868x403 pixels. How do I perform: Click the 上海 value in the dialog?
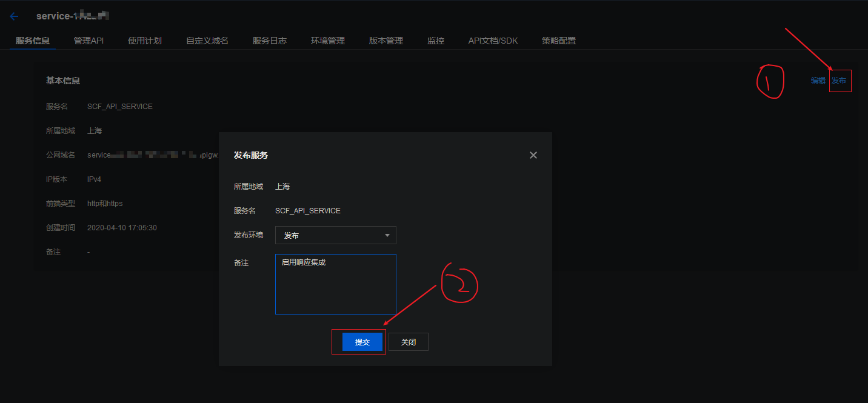(x=282, y=187)
